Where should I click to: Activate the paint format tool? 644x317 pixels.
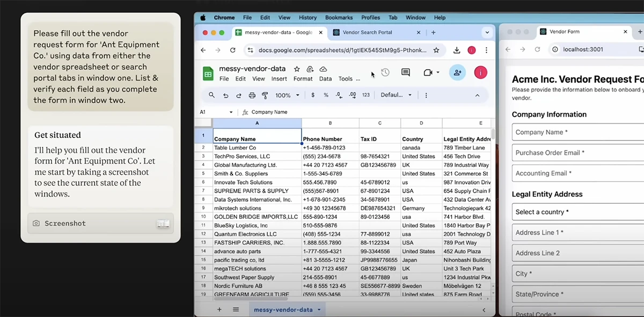tap(265, 95)
